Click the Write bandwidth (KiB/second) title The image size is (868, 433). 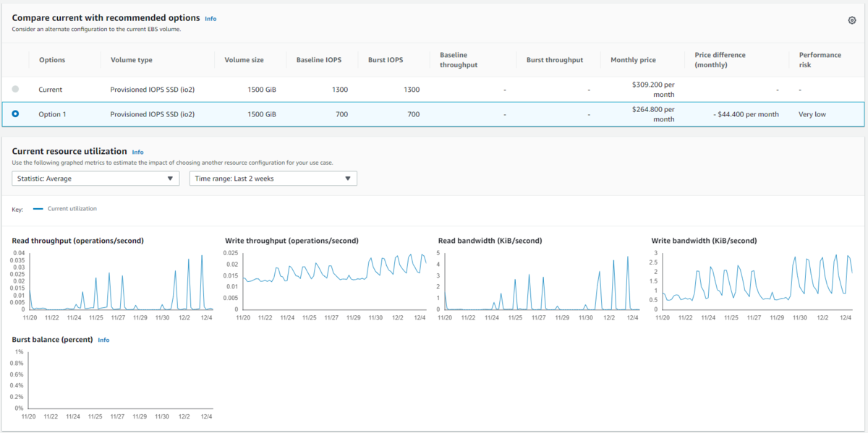point(705,241)
